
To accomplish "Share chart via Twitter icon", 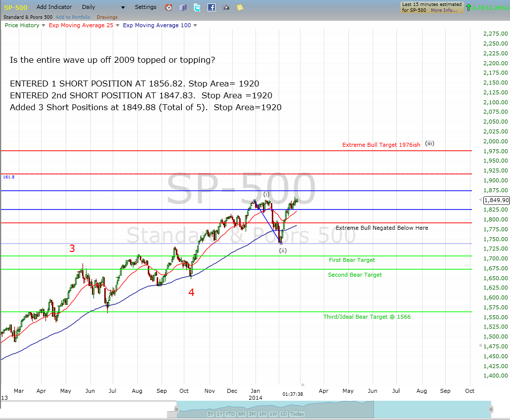I will (197, 7).
